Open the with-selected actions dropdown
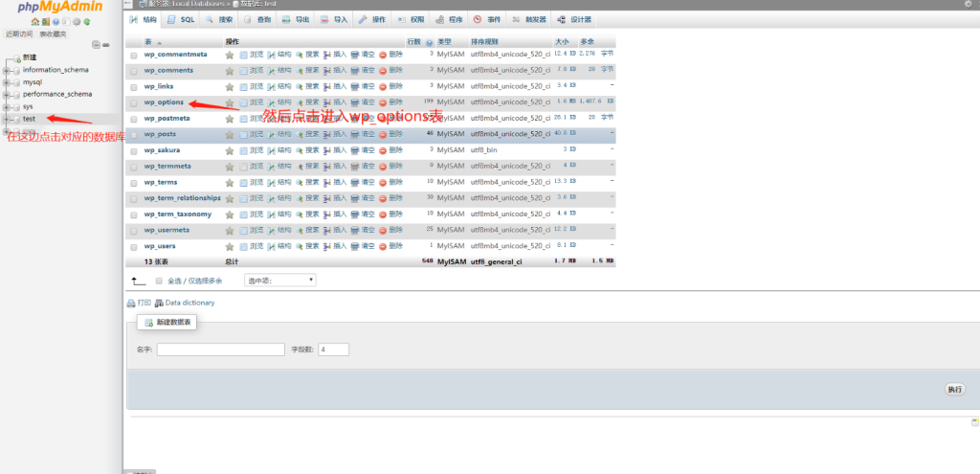Viewport: 980px width, 474px height. pos(280,281)
